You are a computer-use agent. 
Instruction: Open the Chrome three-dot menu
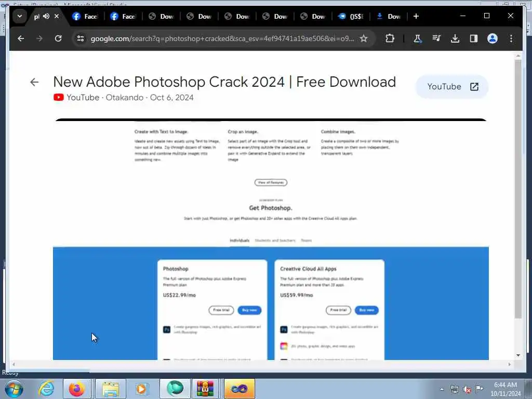(511, 38)
